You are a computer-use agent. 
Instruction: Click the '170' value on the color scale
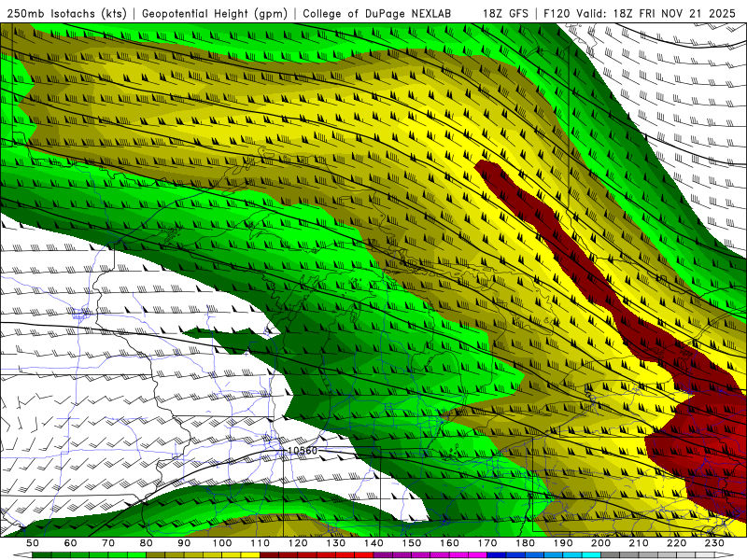point(487,543)
